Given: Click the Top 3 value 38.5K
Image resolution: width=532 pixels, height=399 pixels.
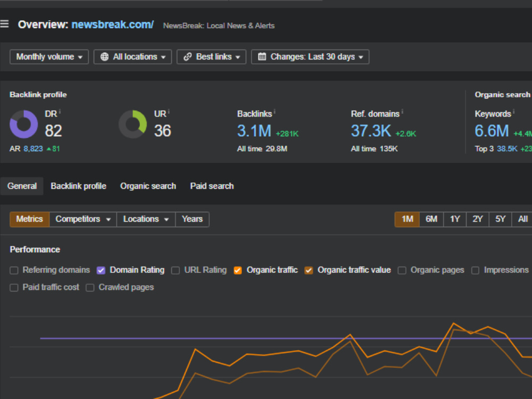Looking at the screenshot, I should pyautogui.click(x=507, y=148).
